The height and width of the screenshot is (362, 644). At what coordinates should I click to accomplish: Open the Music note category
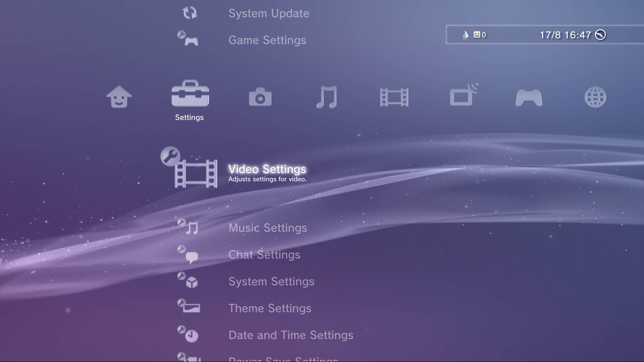(x=327, y=97)
